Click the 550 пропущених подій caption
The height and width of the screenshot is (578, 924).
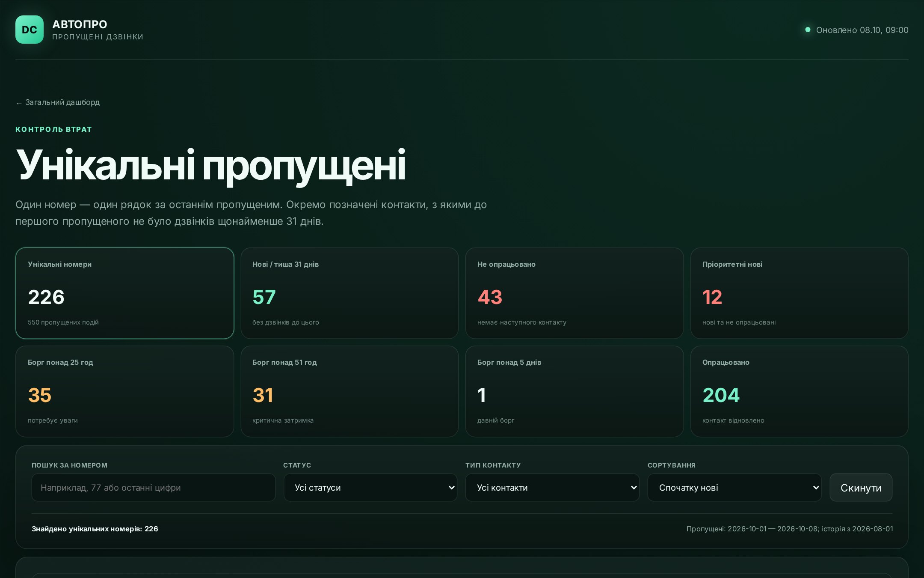tap(63, 322)
